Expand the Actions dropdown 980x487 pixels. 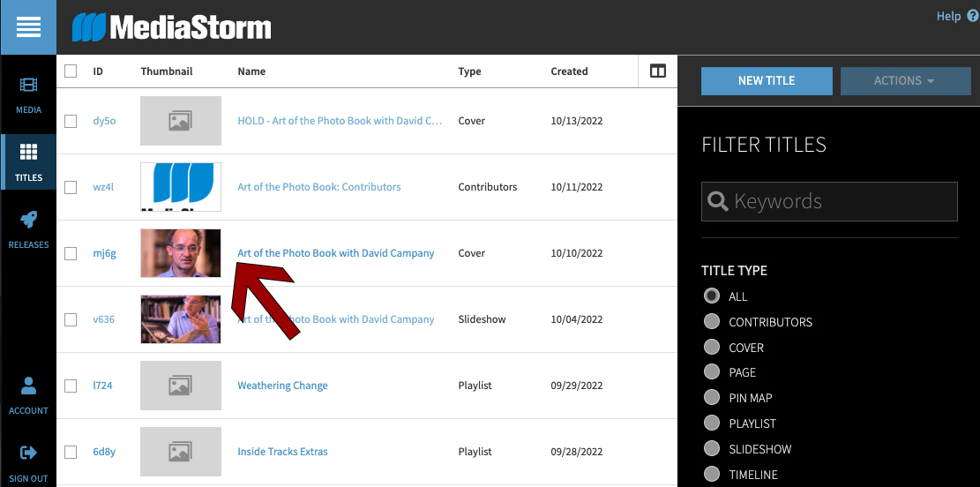[903, 80]
